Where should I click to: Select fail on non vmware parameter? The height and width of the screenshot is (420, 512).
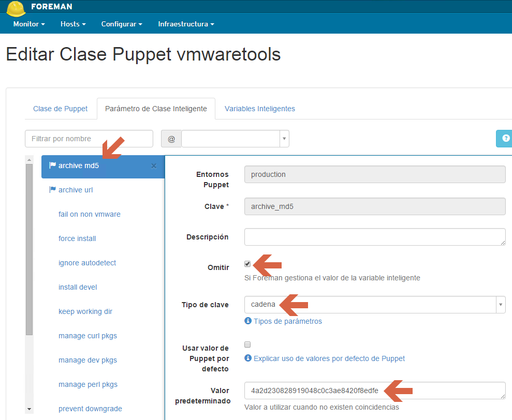(x=90, y=214)
